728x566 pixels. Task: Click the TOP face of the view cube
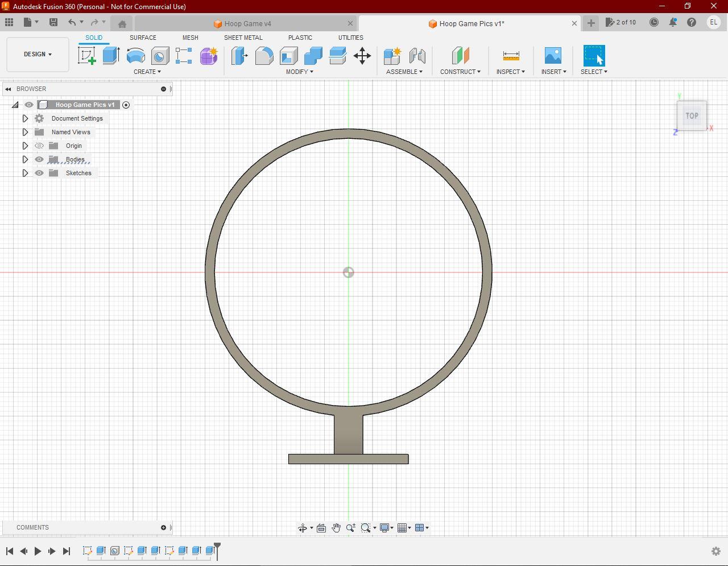692,115
